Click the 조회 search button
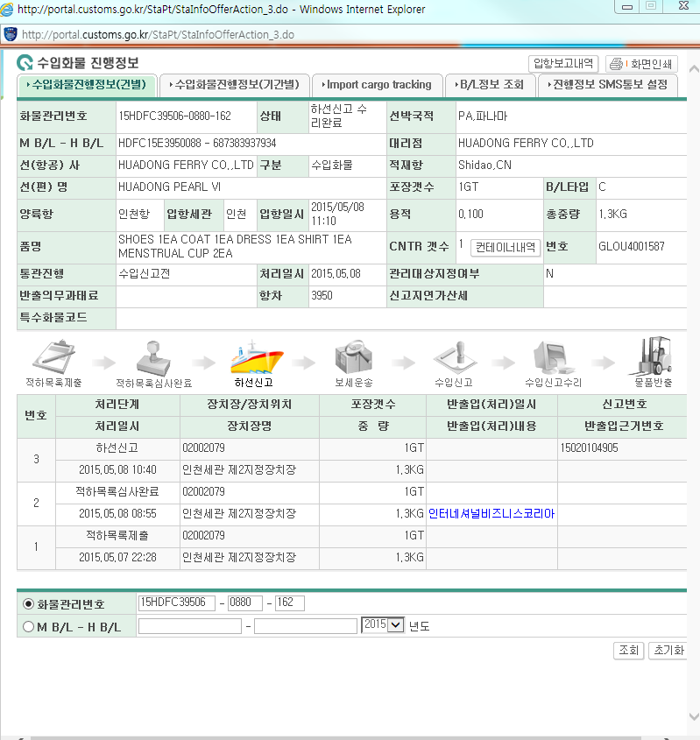Screen dimensions: 700x740 pos(628,651)
